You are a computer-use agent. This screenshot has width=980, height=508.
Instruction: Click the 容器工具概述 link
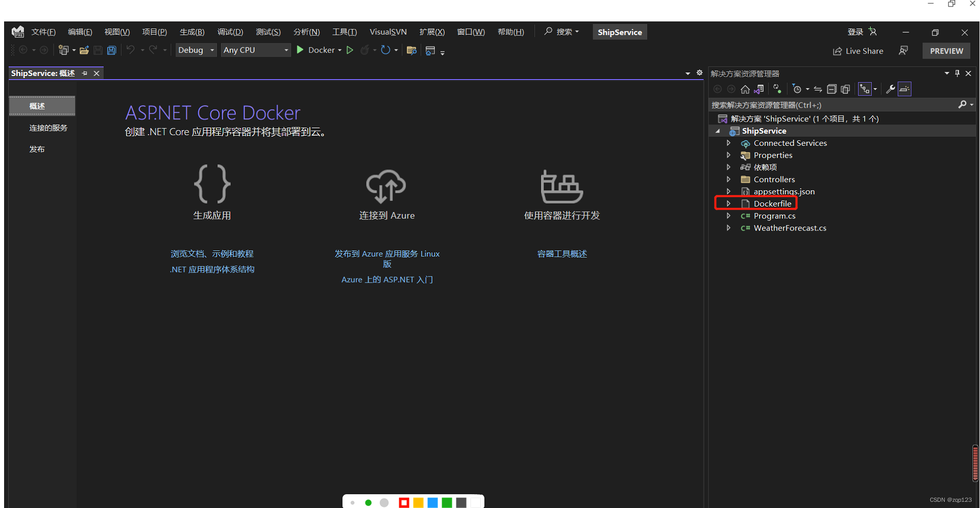(561, 253)
